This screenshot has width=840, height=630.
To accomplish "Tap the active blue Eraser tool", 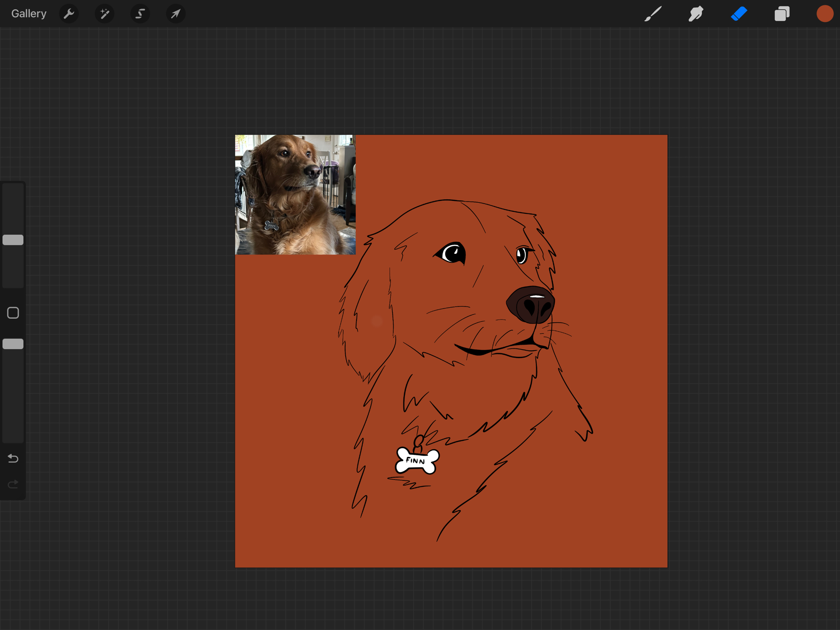I will (x=739, y=14).
